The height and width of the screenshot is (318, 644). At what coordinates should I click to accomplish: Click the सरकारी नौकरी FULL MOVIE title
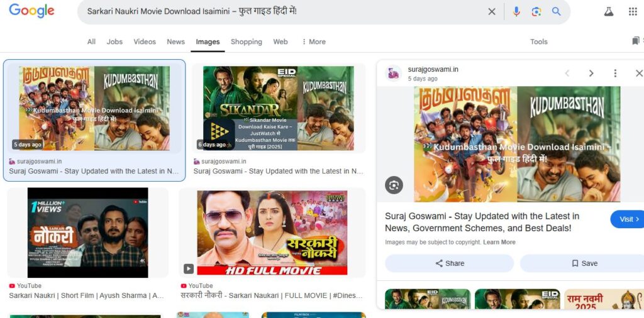(x=272, y=295)
